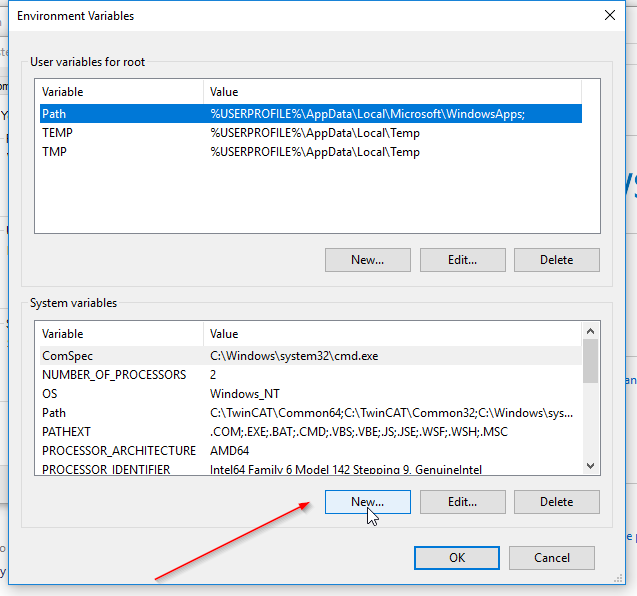Select the TMP user variable
Screen dimensions: 637x596
(x=311, y=152)
